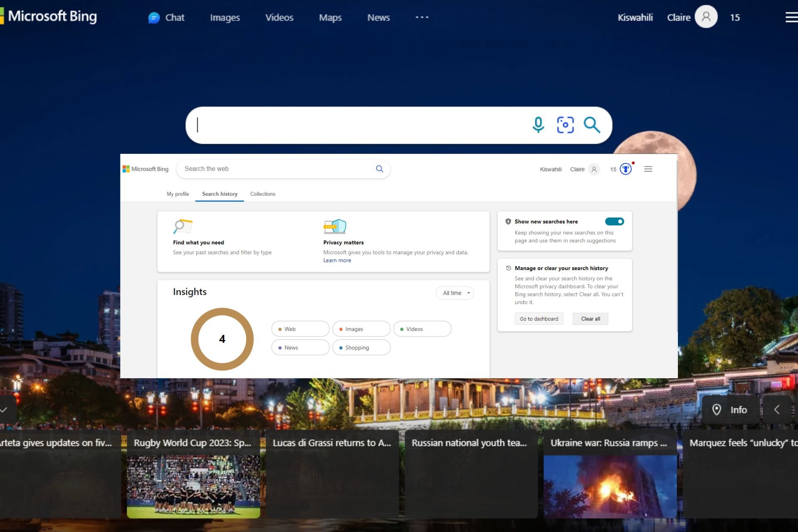Open Rugby World Cup 2023 news thumbnail
This screenshot has height=532, width=798.
[x=193, y=486]
